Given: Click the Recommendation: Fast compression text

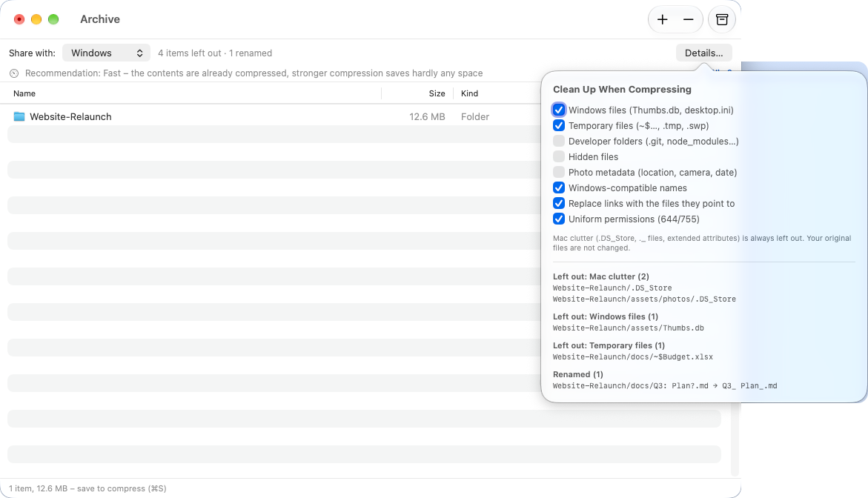Looking at the screenshot, I should click(254, 73).
